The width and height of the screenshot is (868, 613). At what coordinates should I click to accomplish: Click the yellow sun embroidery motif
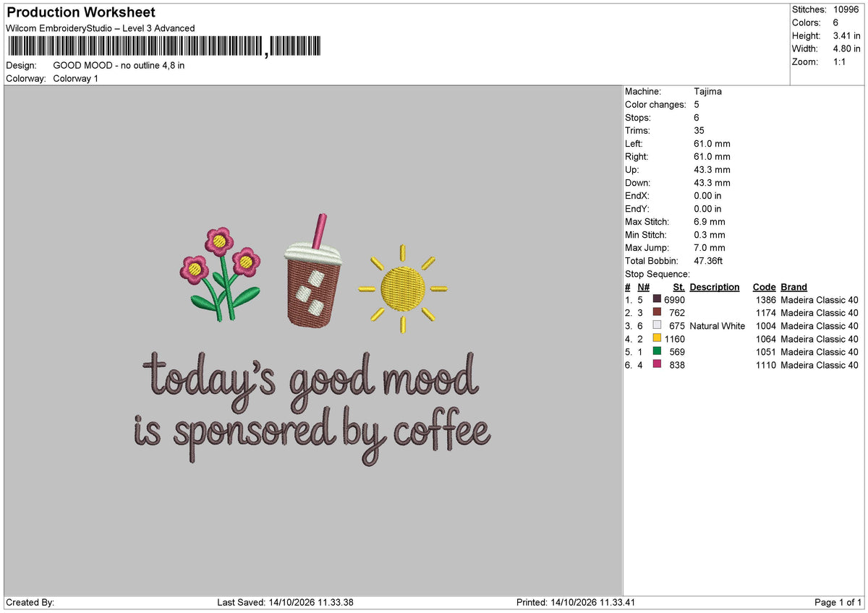click(x=403, y=289)
